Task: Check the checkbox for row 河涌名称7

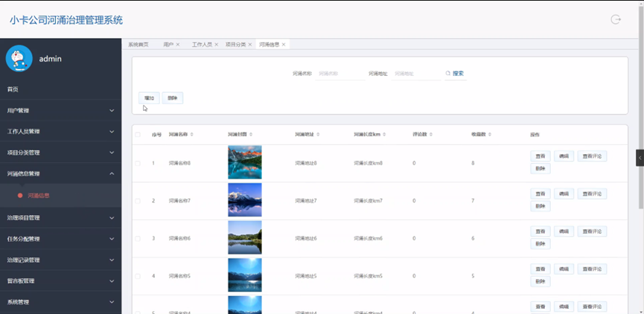Action: click(x=138, y=201)
